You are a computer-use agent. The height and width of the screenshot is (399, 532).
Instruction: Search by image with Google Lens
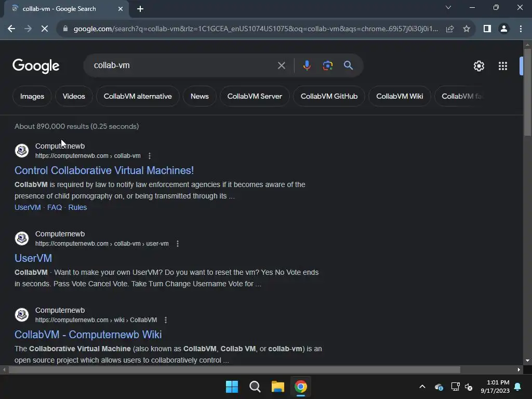coord(328,65)
